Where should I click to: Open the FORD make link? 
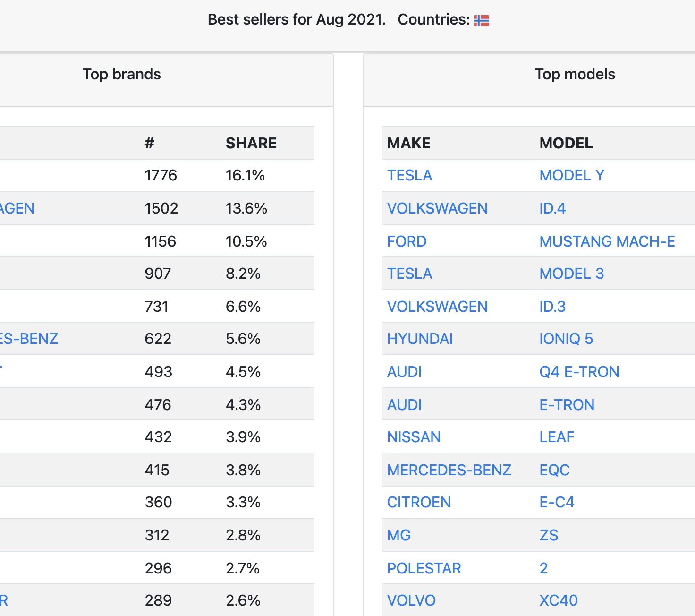tap(407, 241)
